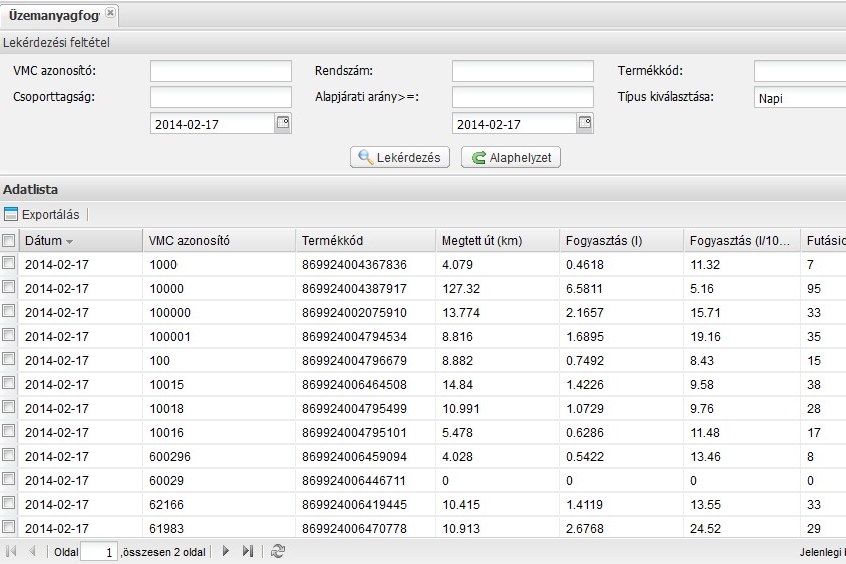Click the Lekérdezés button
The height and width of the screenshot is (564, 846).
(x=400, y=158)
